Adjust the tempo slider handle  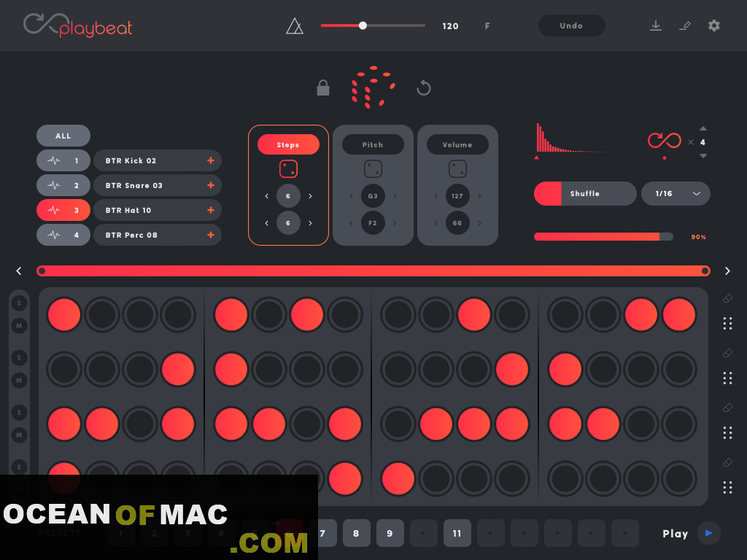pyautogui.click(x=363, y=26)
